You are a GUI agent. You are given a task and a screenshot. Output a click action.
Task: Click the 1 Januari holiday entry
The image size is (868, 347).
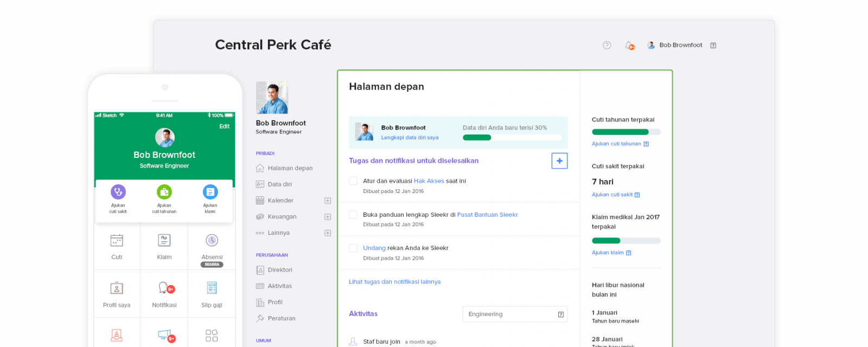[x=615, y=317]
